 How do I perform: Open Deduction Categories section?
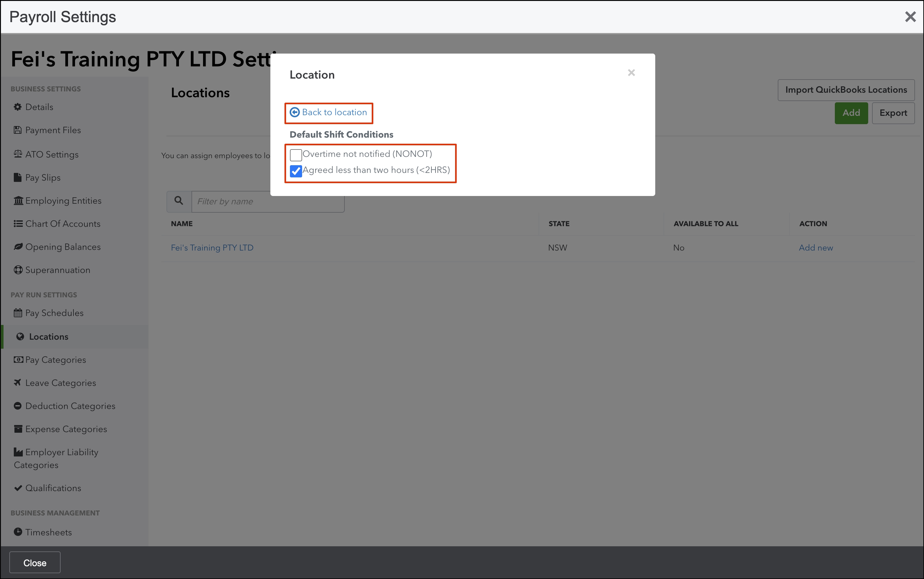point(70,406)
